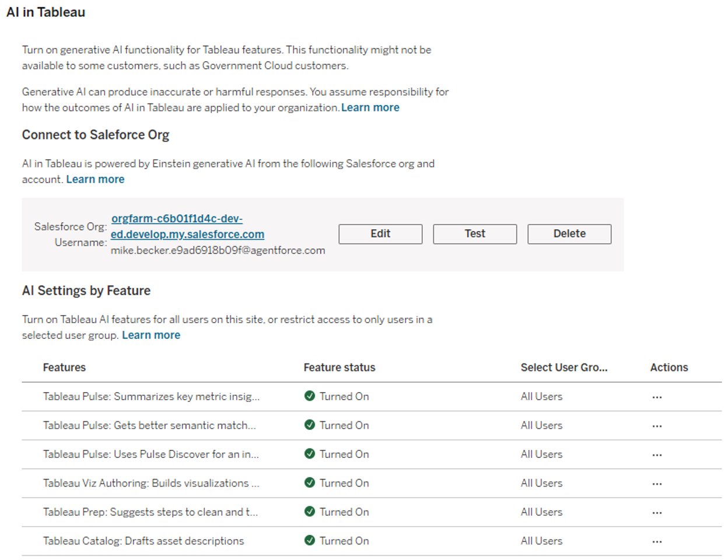
Task: Click green status check for Tableau Prep
Action: click(310, 512)
